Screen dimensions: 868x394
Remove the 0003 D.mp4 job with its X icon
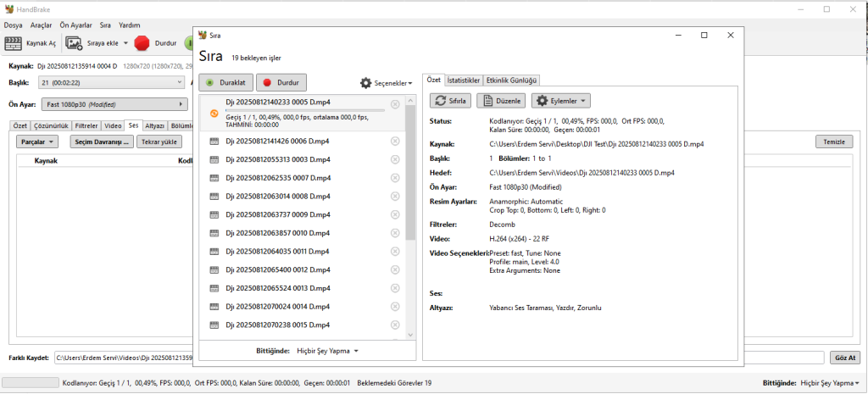pyautogui.click(x=395, y=159)
